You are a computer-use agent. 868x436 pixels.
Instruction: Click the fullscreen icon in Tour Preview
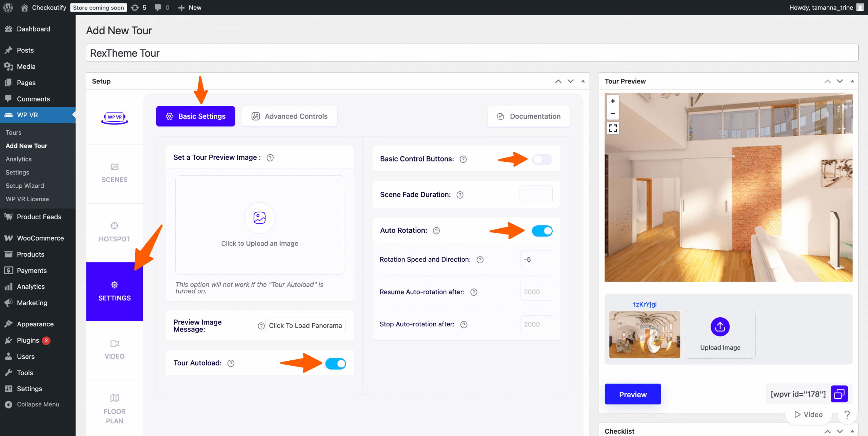613,128
